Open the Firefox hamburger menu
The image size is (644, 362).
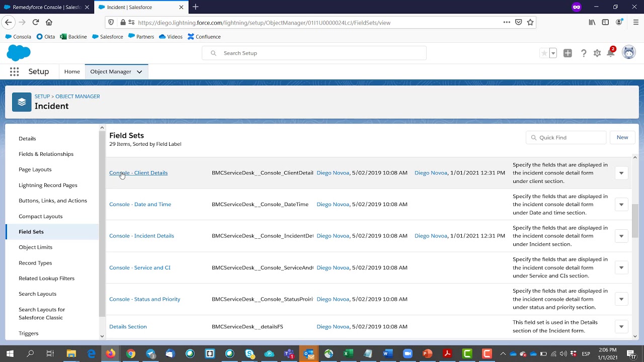635,22
